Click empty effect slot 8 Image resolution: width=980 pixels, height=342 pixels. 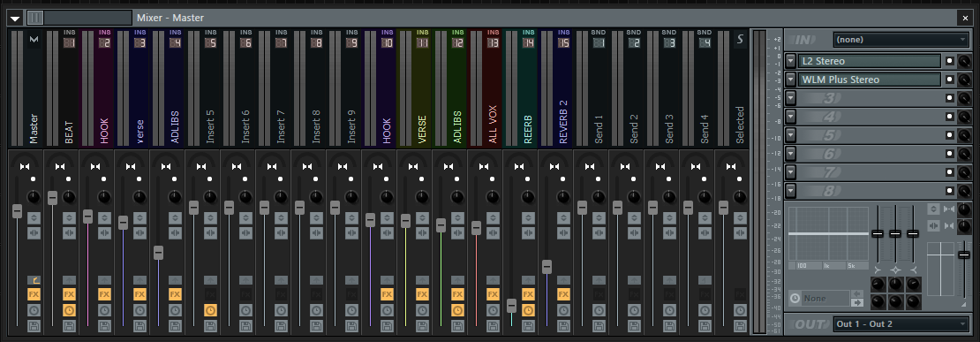(869, 190)
